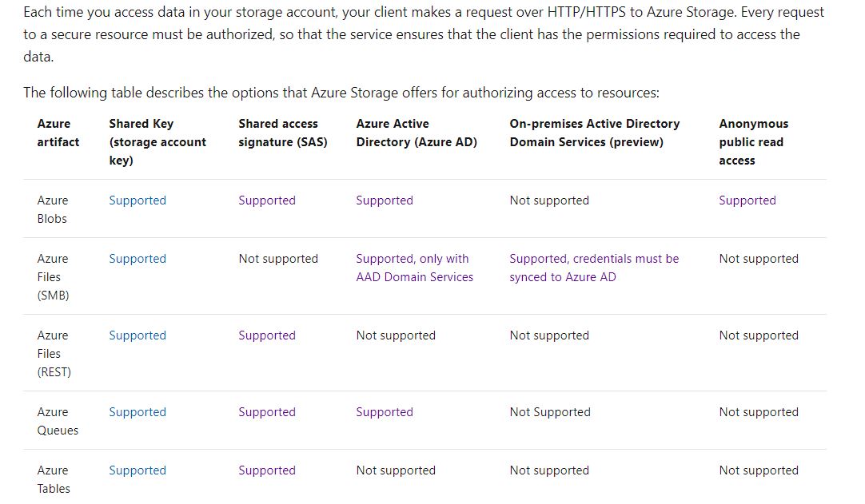Click the 'Azure Files (SMB)' row label

pyautogui.click(x=54, y=277)
